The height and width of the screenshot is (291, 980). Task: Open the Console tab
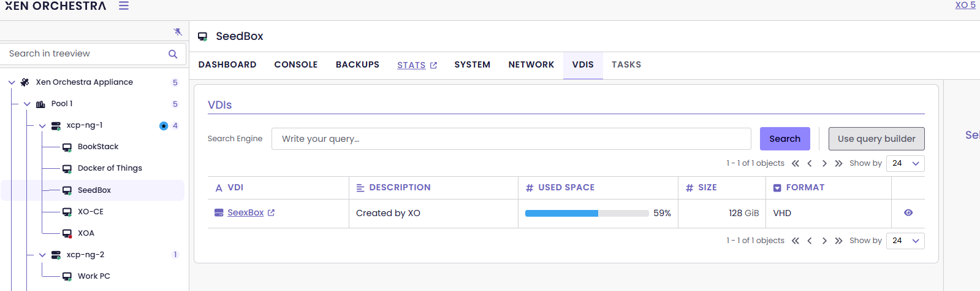pos(296,64)
